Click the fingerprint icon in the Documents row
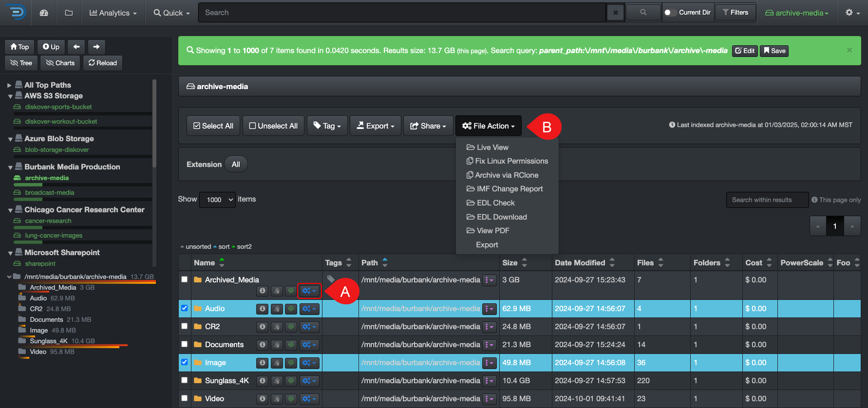This screenshot has height=408, width=868. point(291,345)
